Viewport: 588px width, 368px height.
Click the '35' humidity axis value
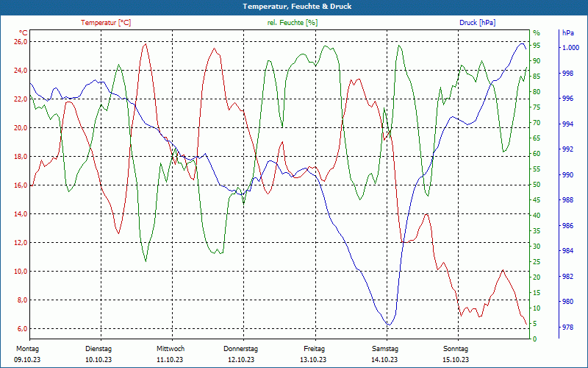tap(537, 231)
